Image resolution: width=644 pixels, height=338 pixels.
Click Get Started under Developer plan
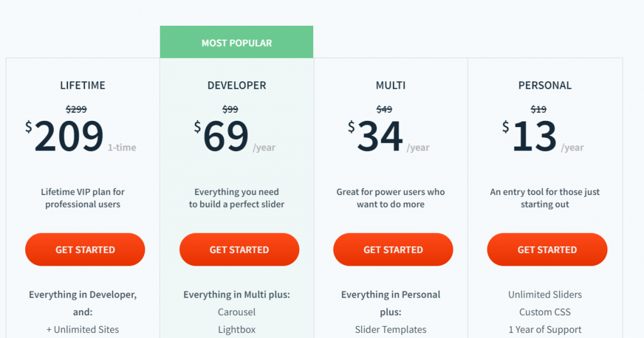[x=239, y=250]
